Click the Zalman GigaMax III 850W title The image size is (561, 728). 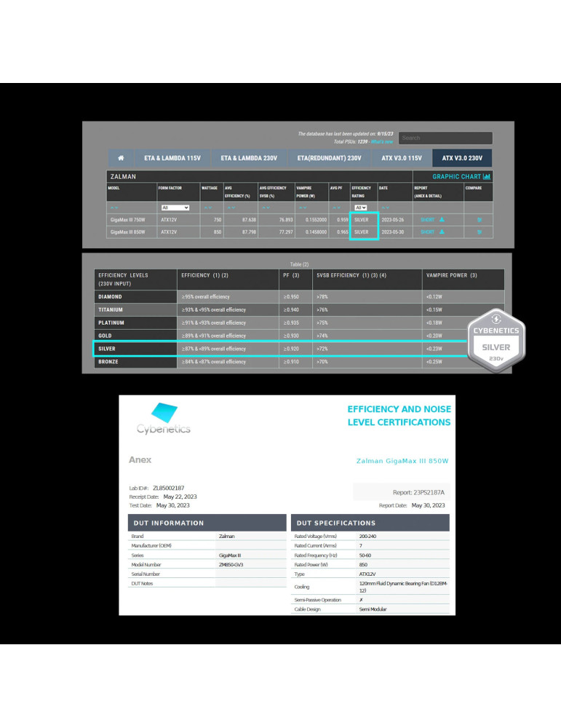(x=402, y=462)
